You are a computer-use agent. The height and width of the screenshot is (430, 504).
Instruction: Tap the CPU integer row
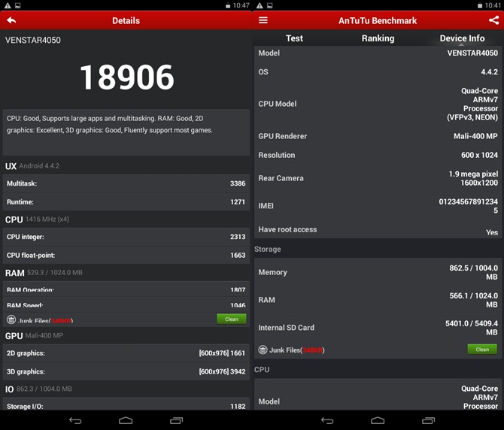coord(126,237)
